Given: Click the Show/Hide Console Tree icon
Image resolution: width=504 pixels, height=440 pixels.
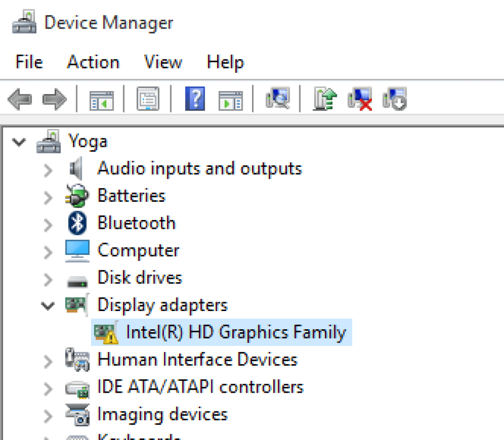Looking at the screenshot, I should coord(101,98).
